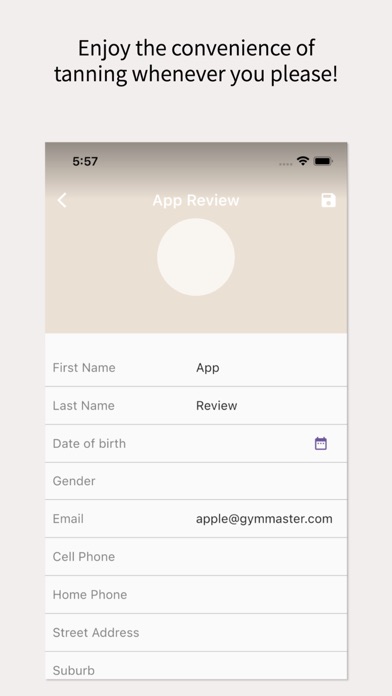Click the tanning convenience headline
The height and width of the screenshot is (696, 392).
coord(196,61)
